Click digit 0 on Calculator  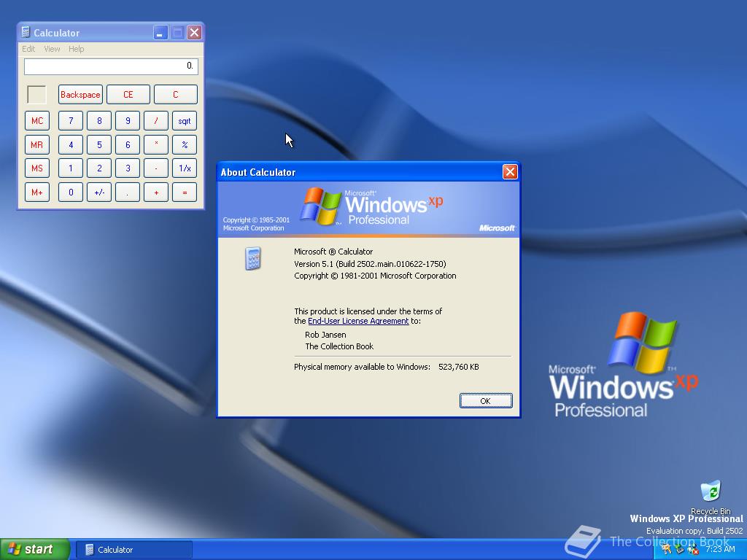point(71,192)
